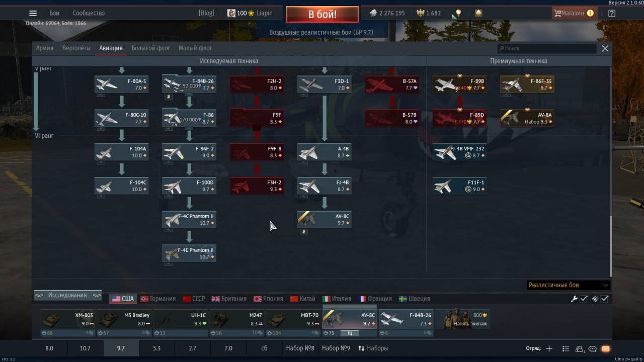This screenshot has height=362, width=644.
Task: Add squad member with plus icon
Action: coord(549,348)
